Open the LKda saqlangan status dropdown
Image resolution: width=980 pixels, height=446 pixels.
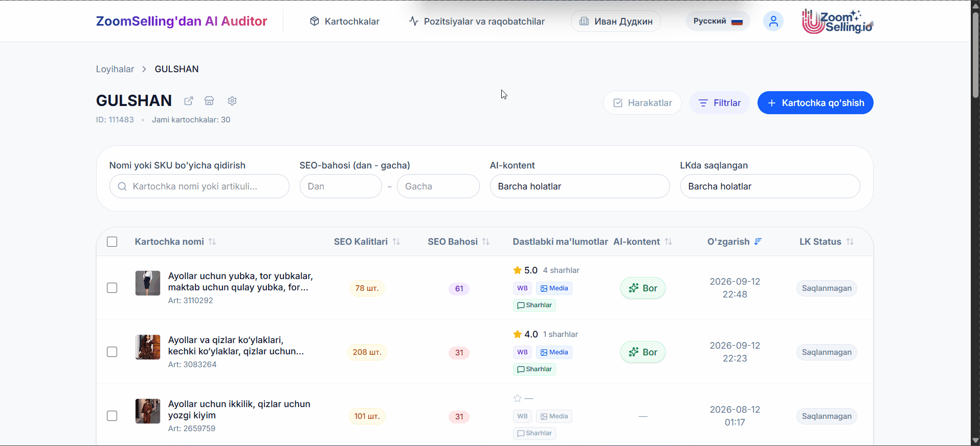point(770,186)
